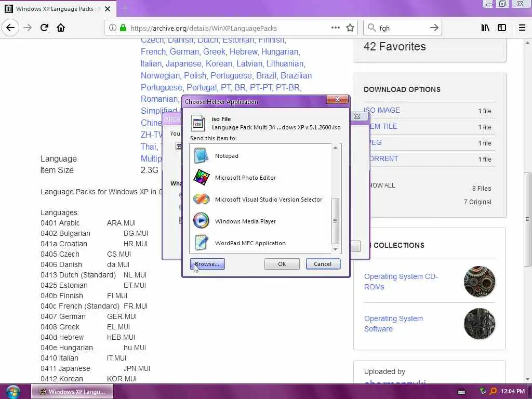Viewport: 532px width, 399px height.
Task: Click the Operating System CD-ROMs gear thumbnail
Action: pyautogui.click(x=480, y=282)
